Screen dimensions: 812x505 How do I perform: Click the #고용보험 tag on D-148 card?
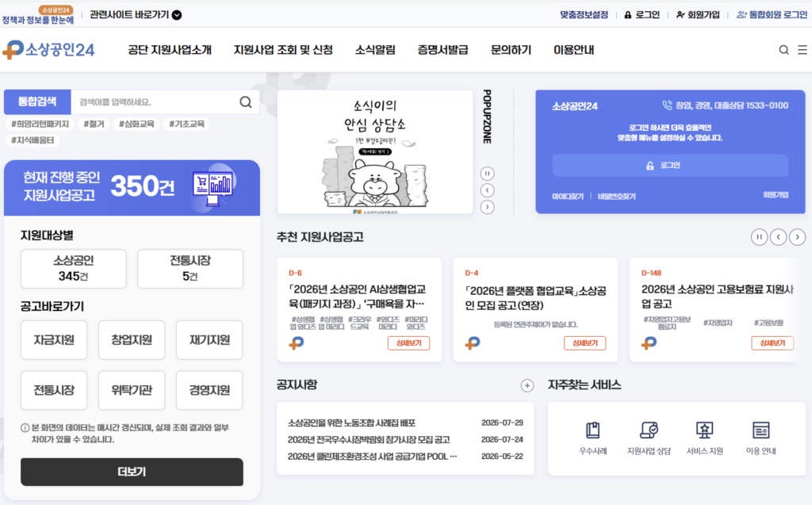[768, 323]
